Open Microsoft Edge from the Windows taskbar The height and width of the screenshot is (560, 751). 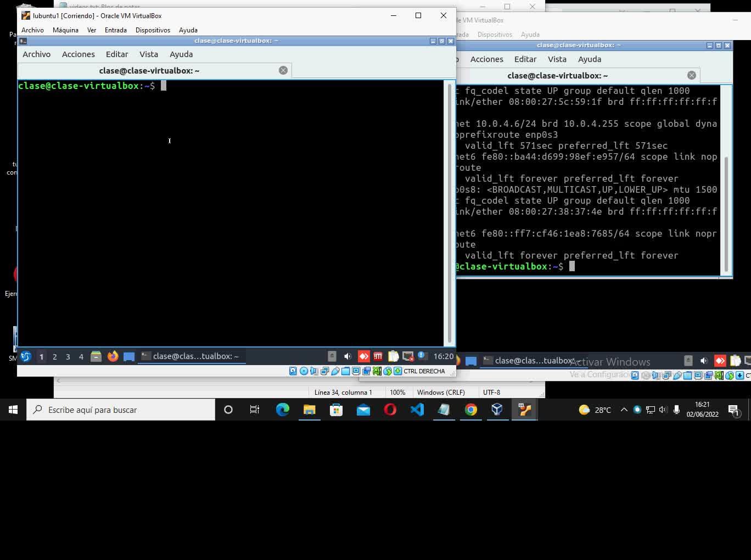pos(283,410)
